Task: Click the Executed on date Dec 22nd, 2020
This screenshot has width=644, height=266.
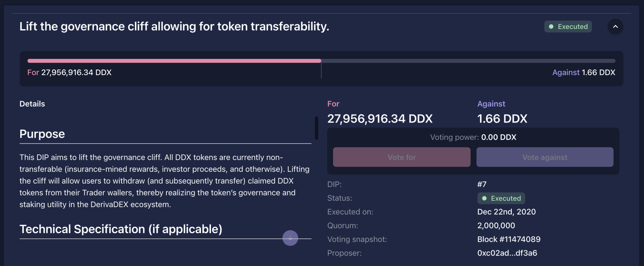Action: (x=506, y=212)
